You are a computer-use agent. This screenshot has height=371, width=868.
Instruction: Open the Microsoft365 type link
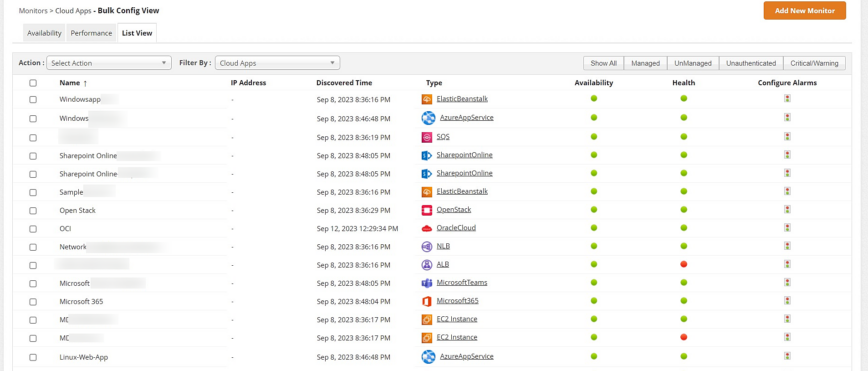pos(458,301)
